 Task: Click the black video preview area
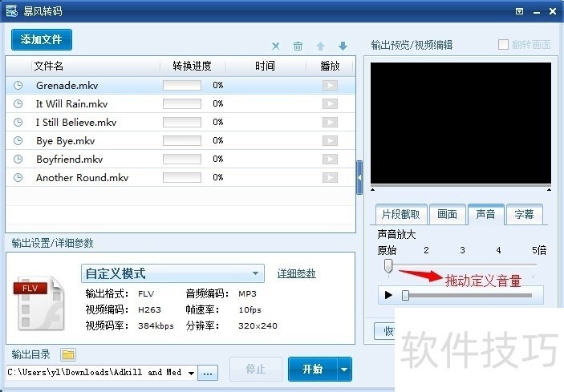point(461,123)
